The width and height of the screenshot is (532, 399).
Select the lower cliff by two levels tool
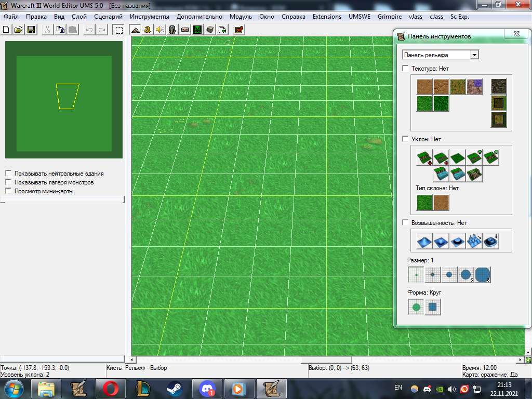click(424, 157)
